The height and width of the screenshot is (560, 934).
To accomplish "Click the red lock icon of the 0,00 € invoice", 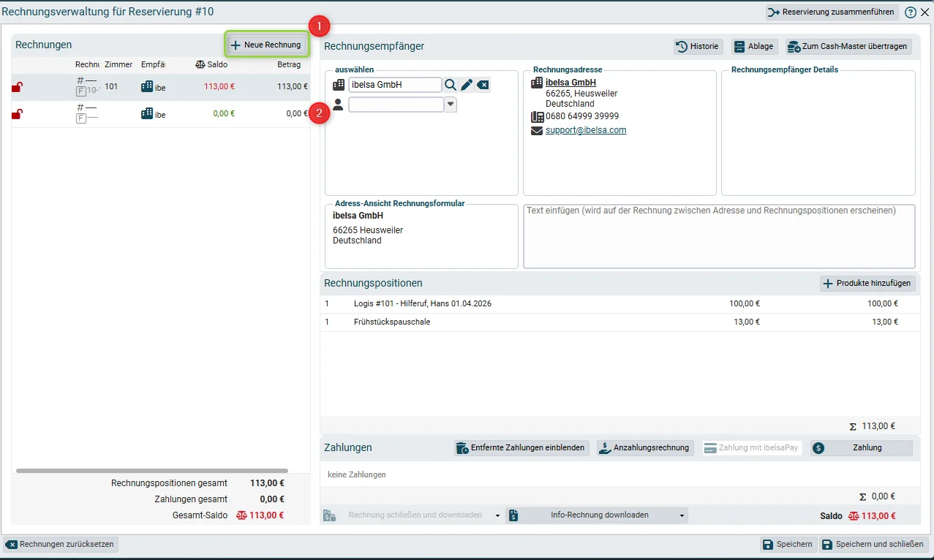I will pos(17,113).
